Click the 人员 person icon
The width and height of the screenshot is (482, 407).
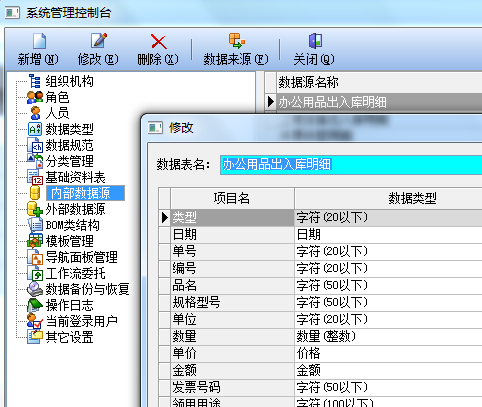tap(35, 113)
